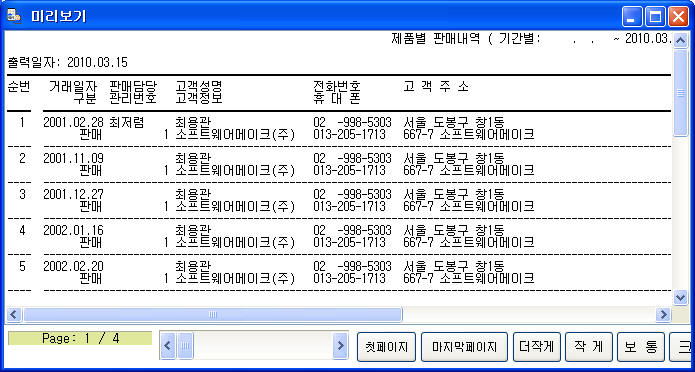Click 소프트웨어메이크(주) in row 3
Viewport: 695px width, 372px height.
(x=235, y=206)
